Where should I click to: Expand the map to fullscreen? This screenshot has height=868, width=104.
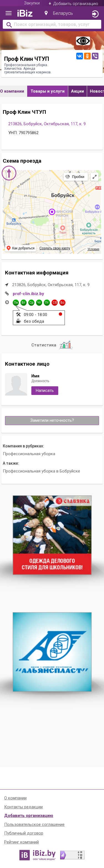pyautogui.click(x=95, y=177)
